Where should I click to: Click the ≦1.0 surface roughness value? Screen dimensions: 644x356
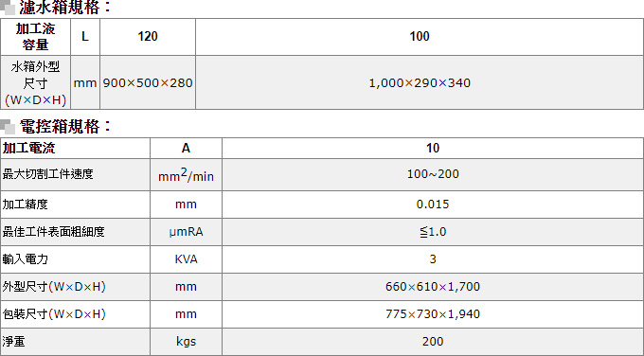[x=433, y=232]
